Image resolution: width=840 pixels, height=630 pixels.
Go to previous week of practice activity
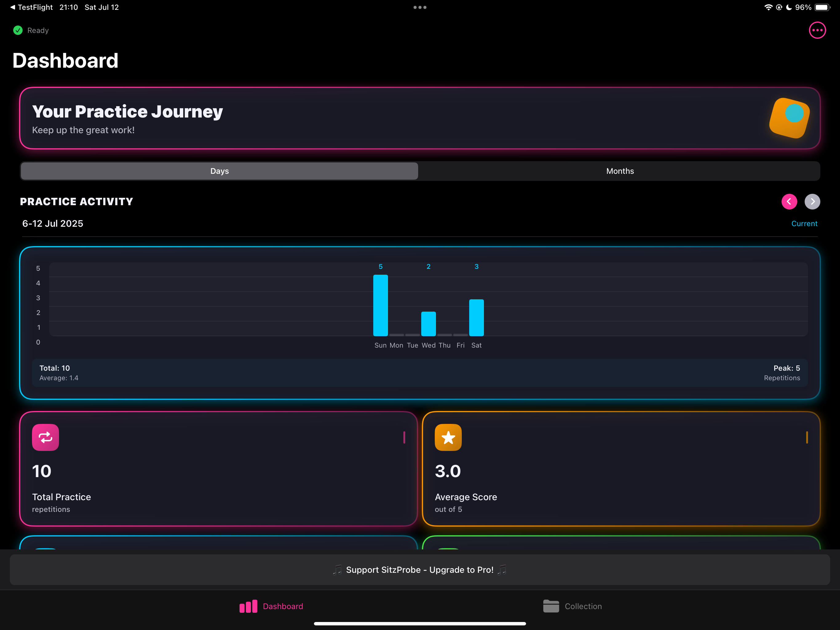[789, 201]
